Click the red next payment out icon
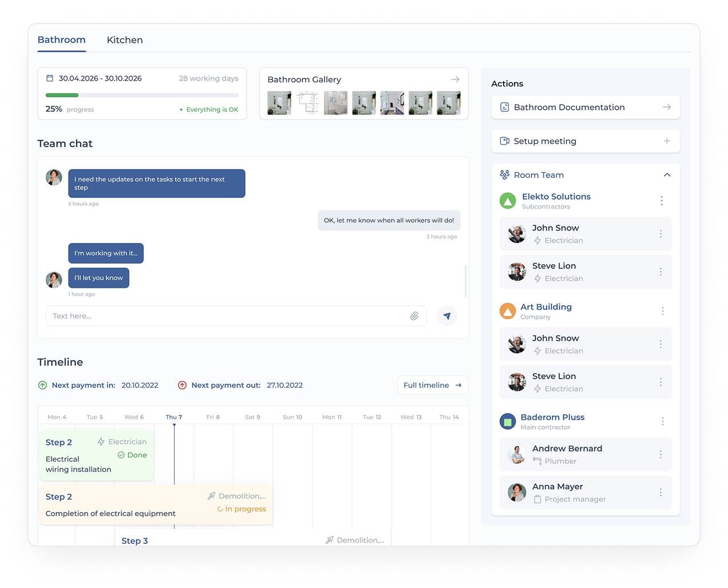 point(182,385)
